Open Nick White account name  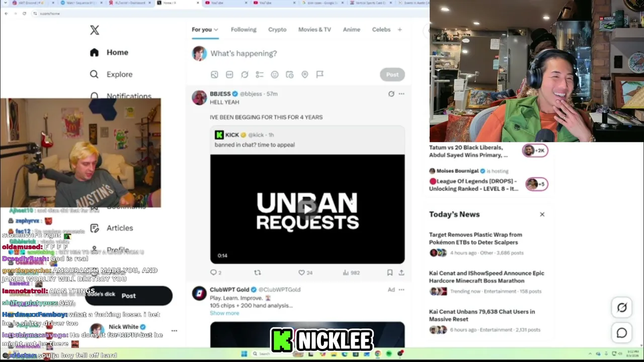[x=123, y=327]
